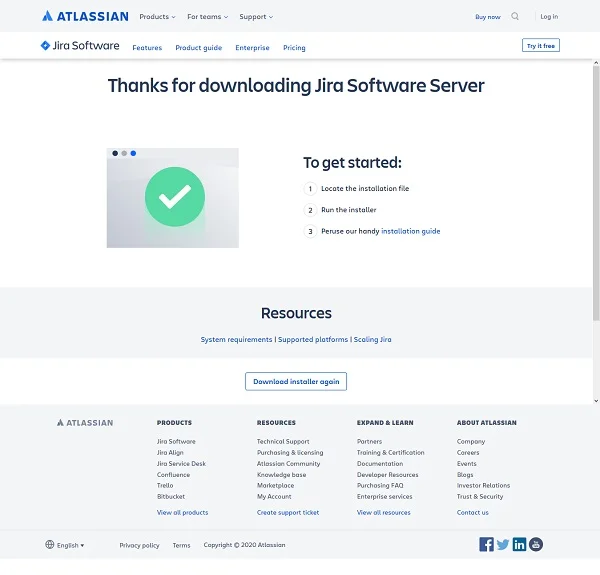Expand the Products menu
Viewport: 600px width, 575px height.
pyautogui.click(x=157, y=16)
